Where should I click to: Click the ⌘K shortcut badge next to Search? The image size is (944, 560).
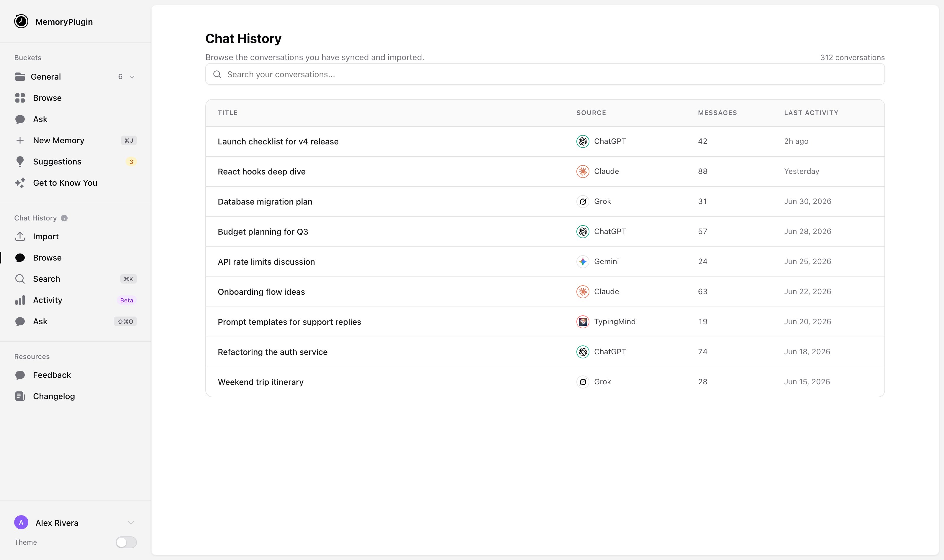coord(128,279)
